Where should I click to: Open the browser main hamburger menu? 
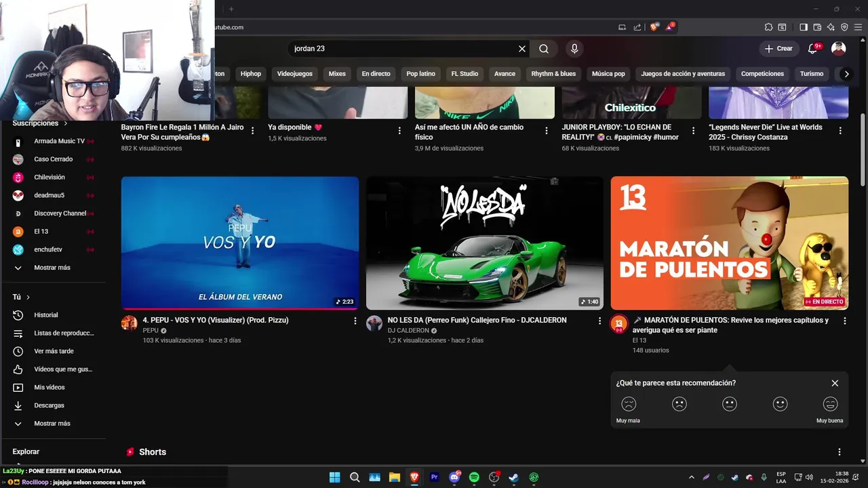click(859, 27)
